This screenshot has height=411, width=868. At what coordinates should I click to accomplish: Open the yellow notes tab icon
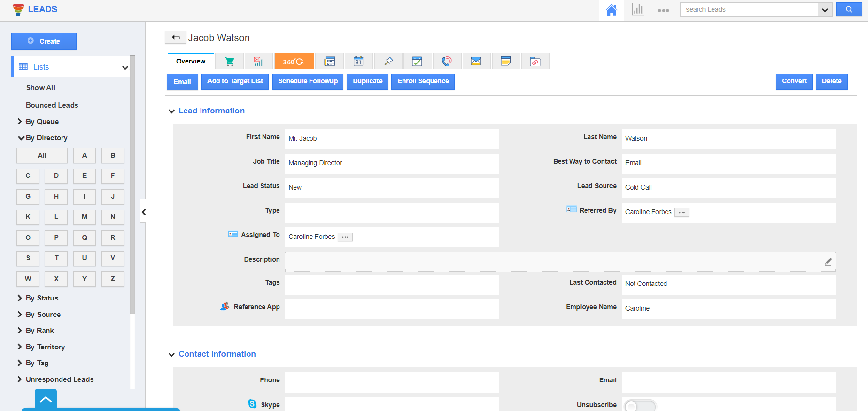point(506,62)
